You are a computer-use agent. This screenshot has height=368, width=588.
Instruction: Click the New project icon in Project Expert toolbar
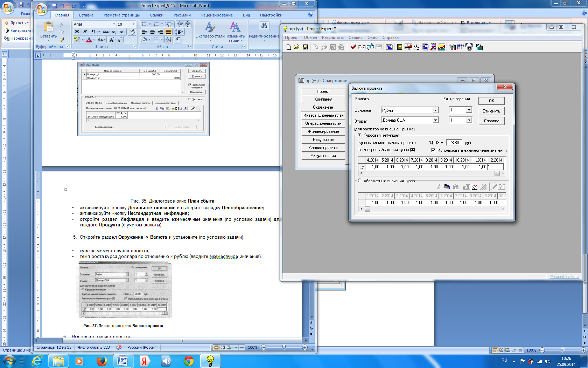(289, 47)
